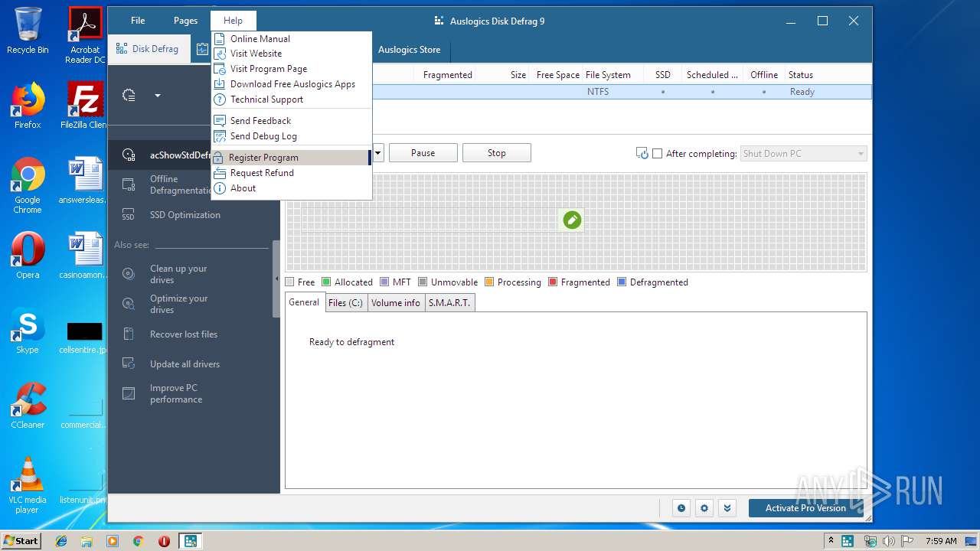The height and width of the screenshot is (551, 980).
Task: Open the Shut Down PC dropdown
Action: [803, 154]
